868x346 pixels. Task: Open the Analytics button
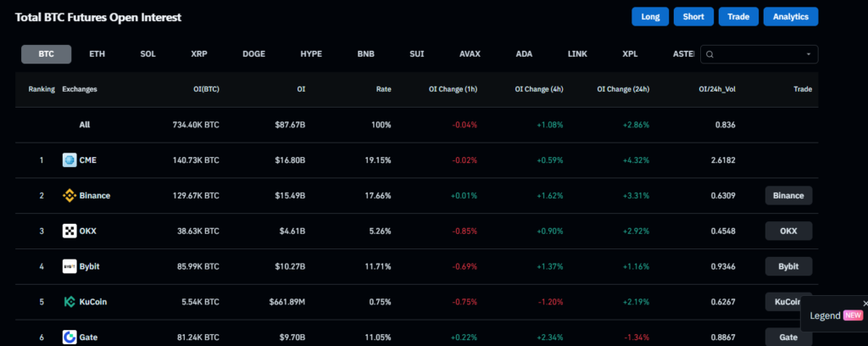pyautogui.click(x=790, y=16)
